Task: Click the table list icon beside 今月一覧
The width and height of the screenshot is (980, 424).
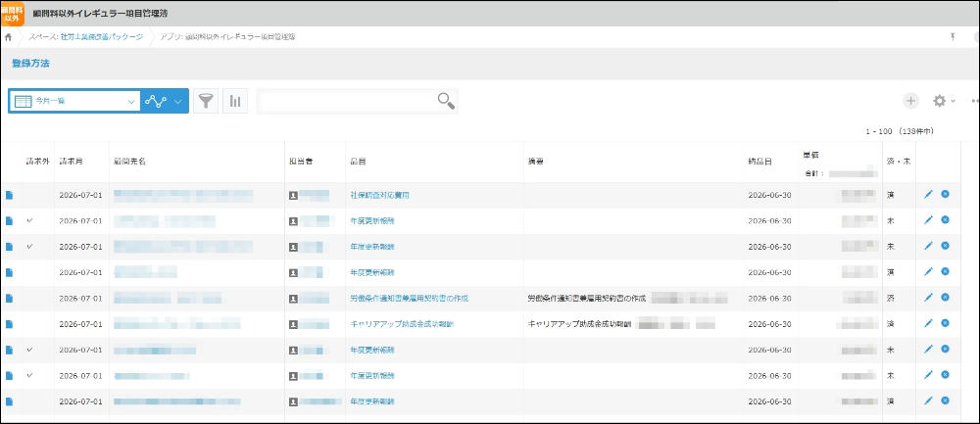Action: [x=24, y=101]
